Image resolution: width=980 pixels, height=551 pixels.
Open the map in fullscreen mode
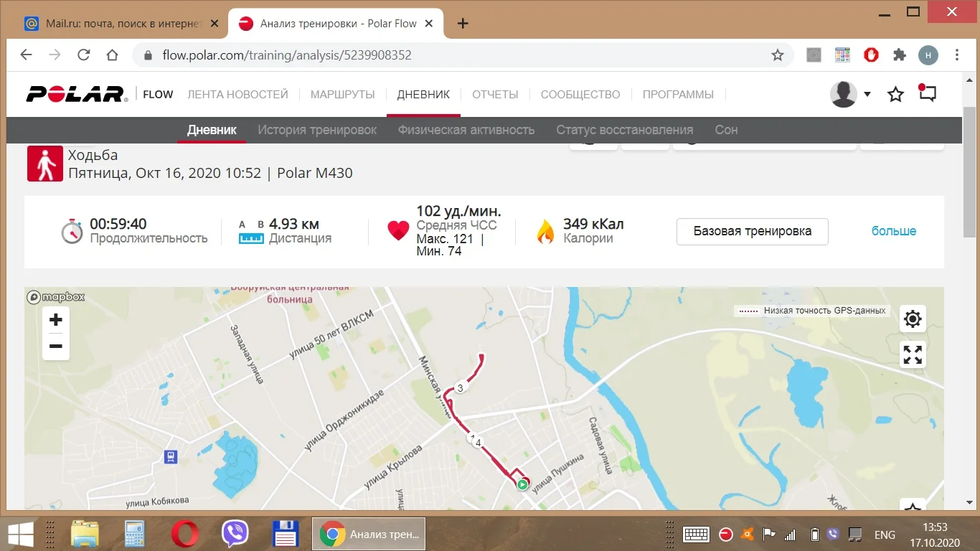click(x=913, y=354)
